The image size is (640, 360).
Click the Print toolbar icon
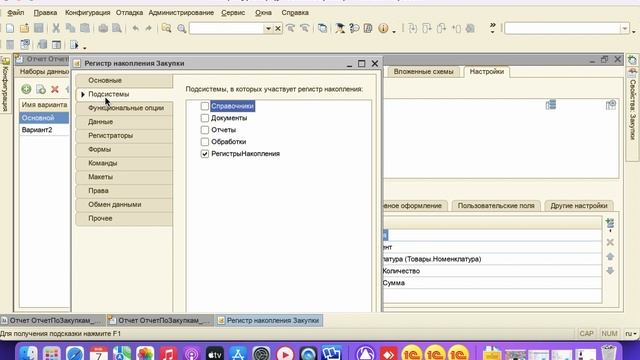(103, 28)
